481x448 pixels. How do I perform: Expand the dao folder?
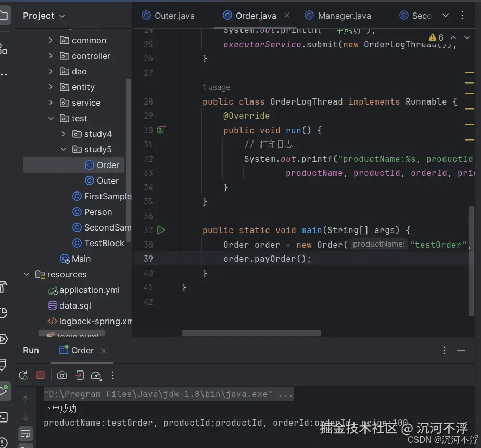[x=51, y=71]
